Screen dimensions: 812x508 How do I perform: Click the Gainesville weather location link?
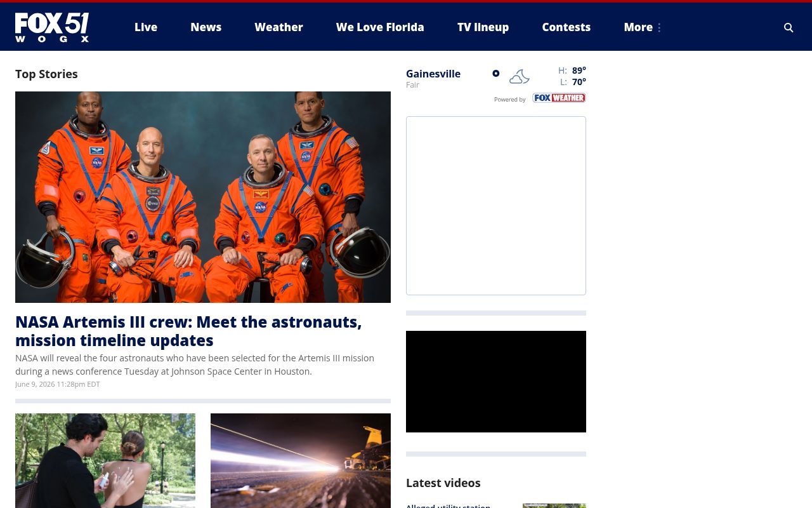(x=433, y=74)
